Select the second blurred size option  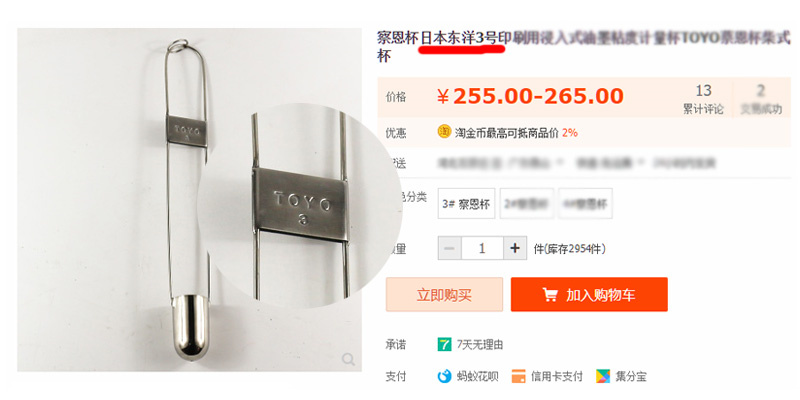(527, 204)
